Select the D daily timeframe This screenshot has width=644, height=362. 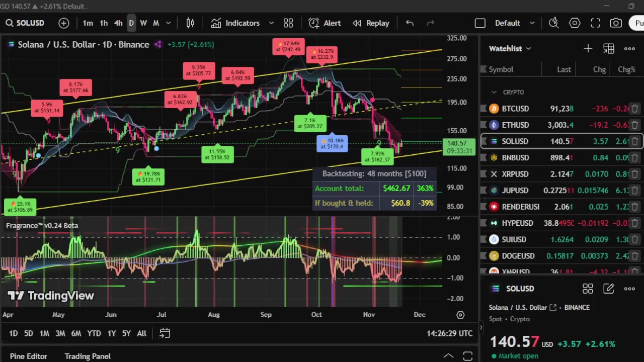tap(131, 23)
